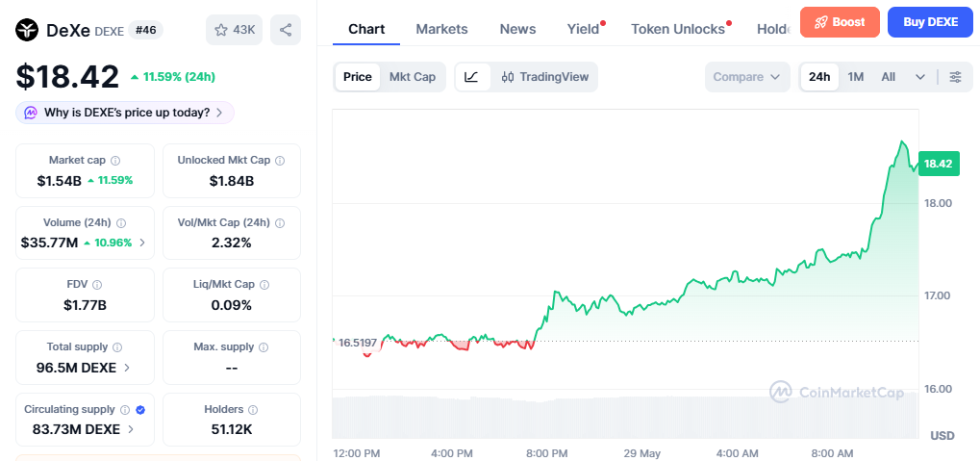Open Unlocked Mkt Cap info icon

[280, 160]
